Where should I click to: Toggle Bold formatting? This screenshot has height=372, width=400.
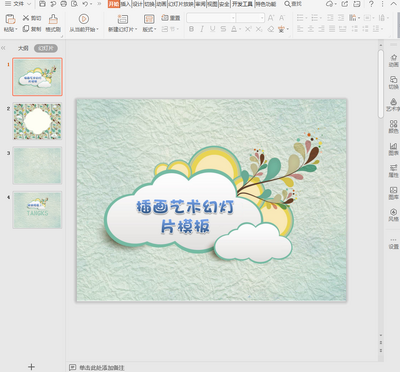coord(191,29)
